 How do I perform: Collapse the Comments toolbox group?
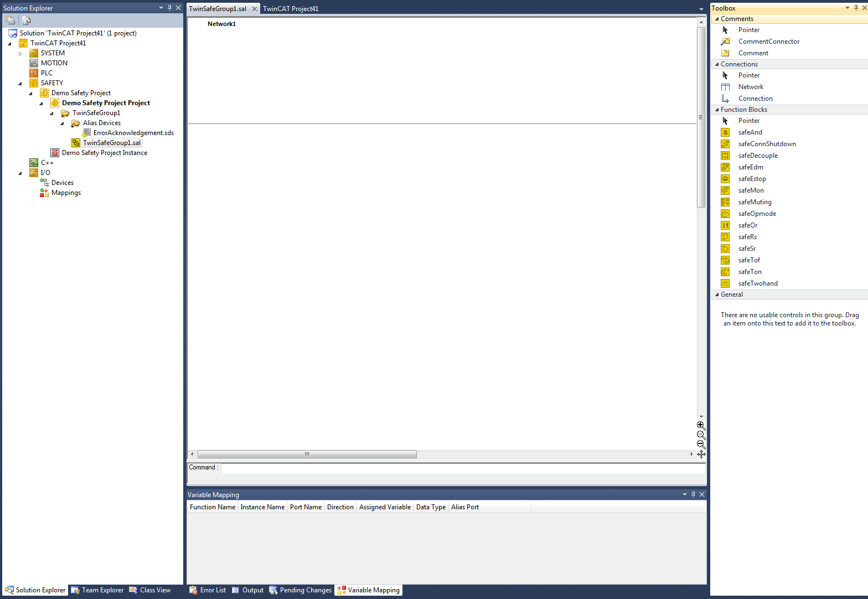717,19
